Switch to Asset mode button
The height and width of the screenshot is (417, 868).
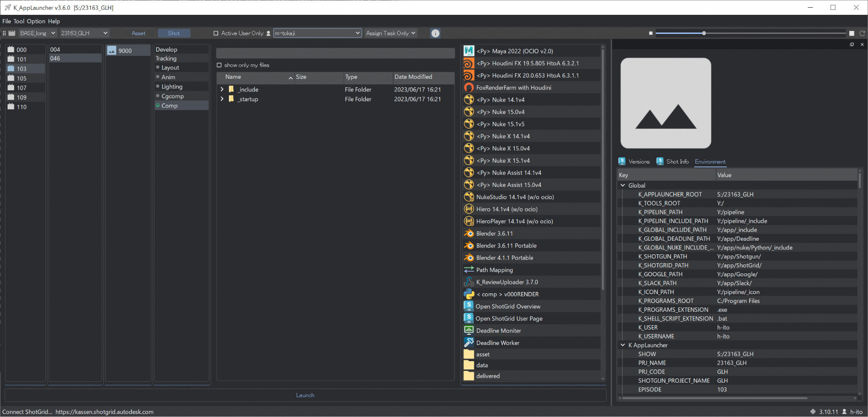(x=138, y=33)
